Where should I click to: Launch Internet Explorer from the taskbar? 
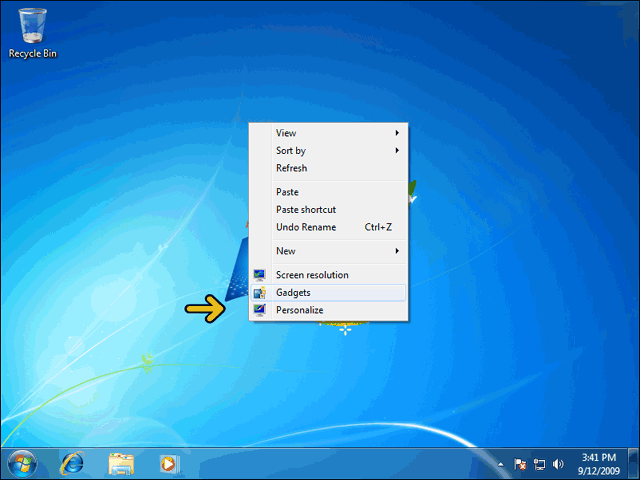click(x=72, y=464)
